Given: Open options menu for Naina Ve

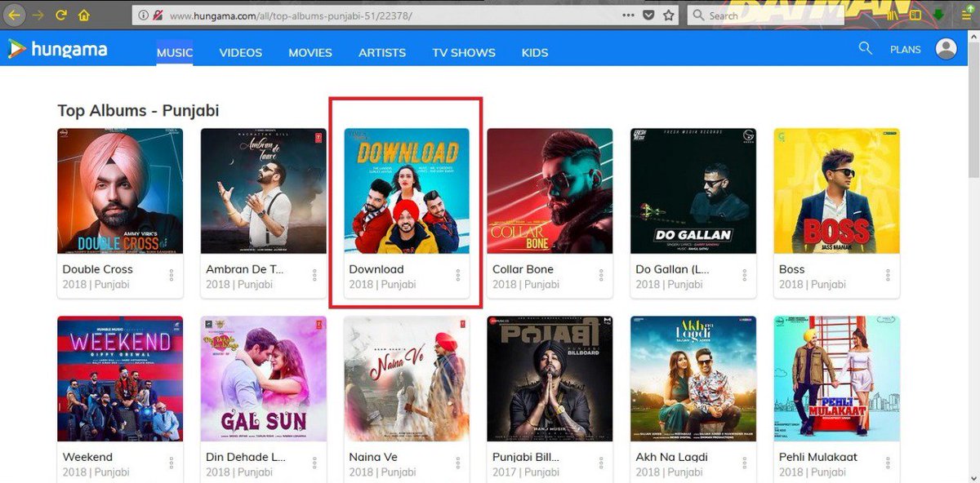Looking at the screenshot, I should 457,463.
